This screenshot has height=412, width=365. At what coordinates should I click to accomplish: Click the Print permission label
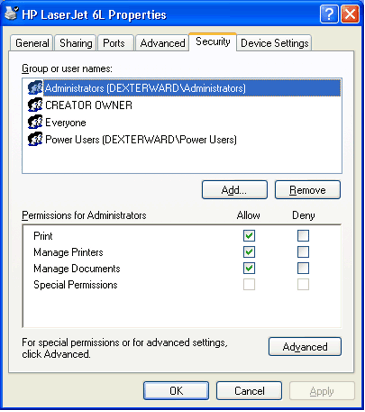tap(43, 236)
